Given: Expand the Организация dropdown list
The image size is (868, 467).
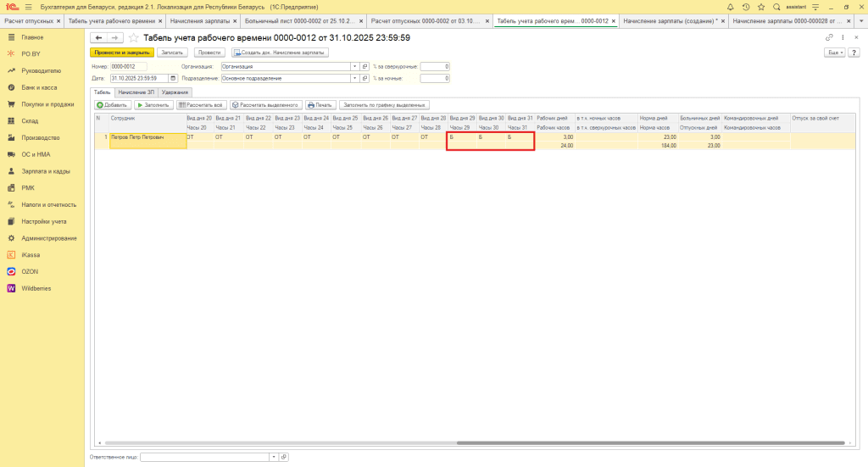Looking at the screenshot, I should [x=355, y=66].
